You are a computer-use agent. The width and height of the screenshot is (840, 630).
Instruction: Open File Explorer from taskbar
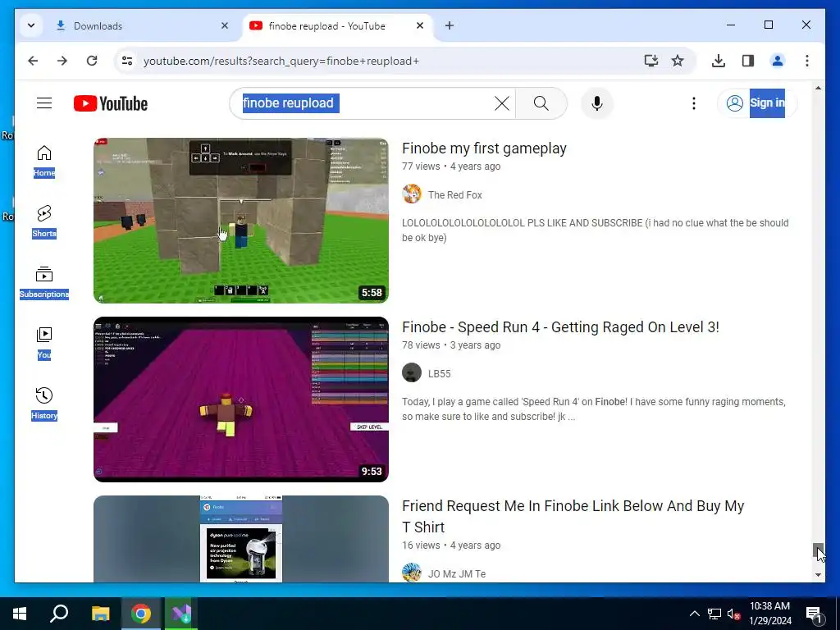100,614
